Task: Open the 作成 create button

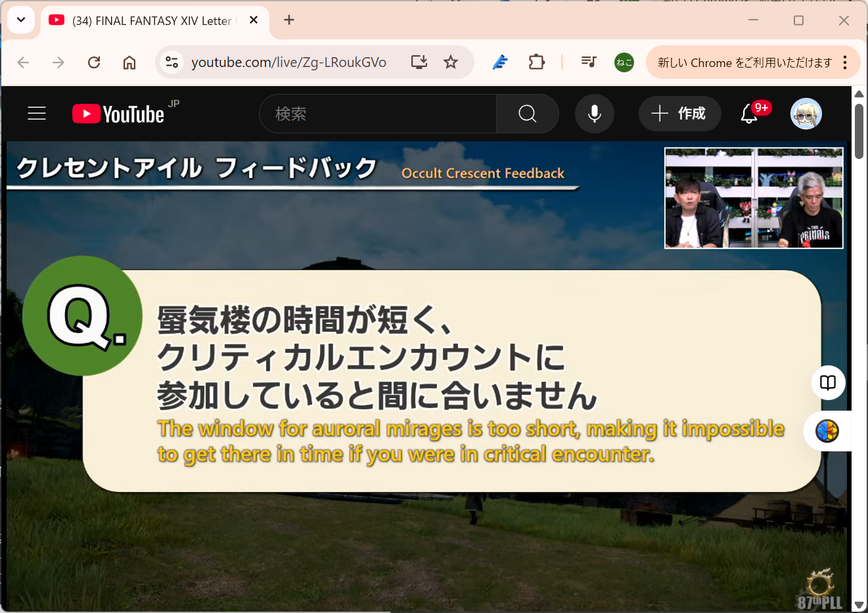Action: point(679,114)
